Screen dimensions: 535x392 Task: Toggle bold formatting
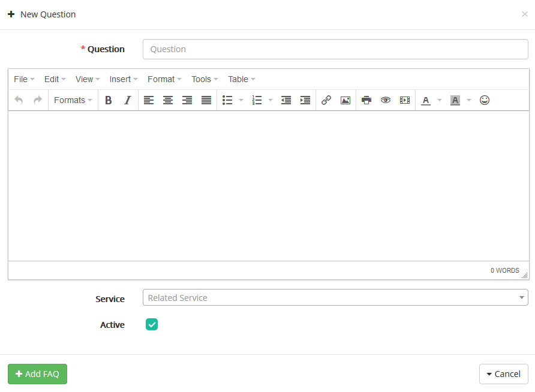point(109,100)
